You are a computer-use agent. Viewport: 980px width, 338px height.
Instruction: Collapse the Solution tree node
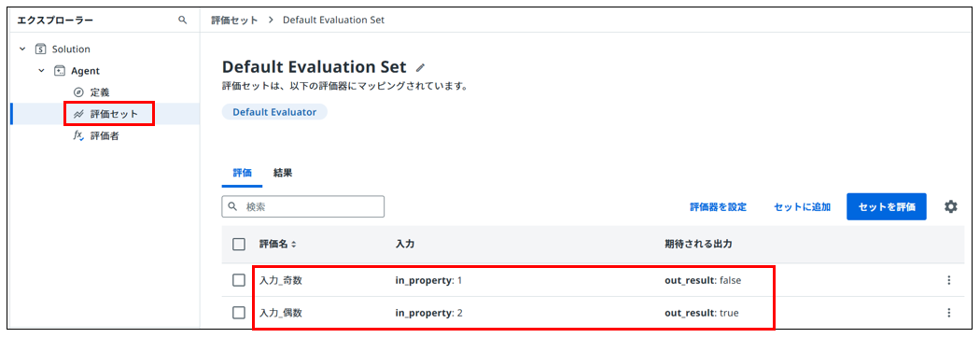tap(22, 49)
